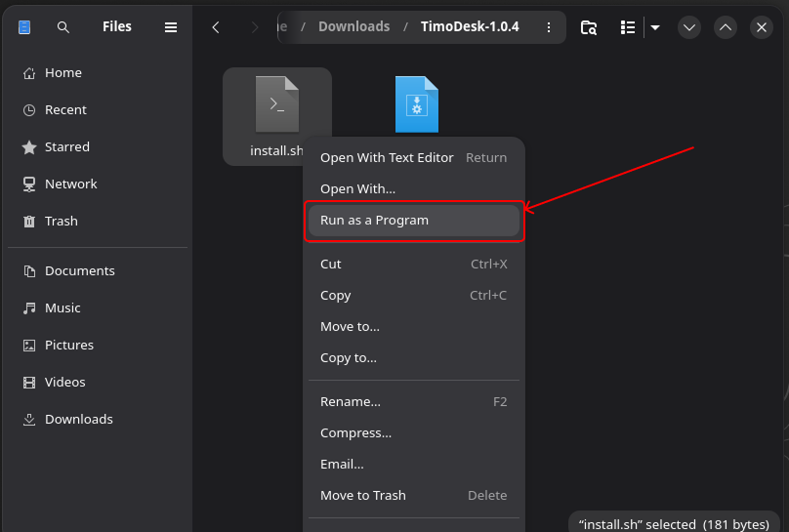Click Rename... in context menu

[x=351, y=401]
